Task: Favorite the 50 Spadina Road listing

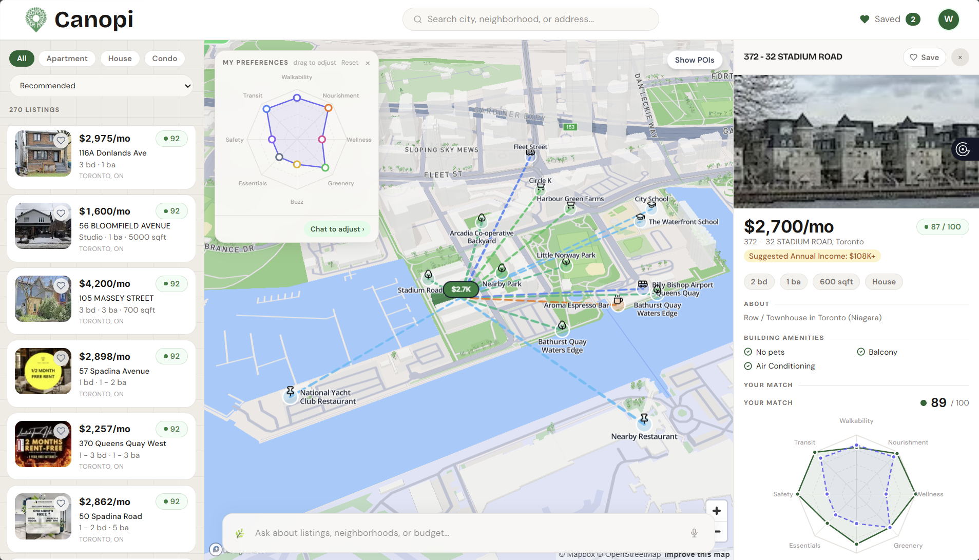Action: (x=61, y=504)
